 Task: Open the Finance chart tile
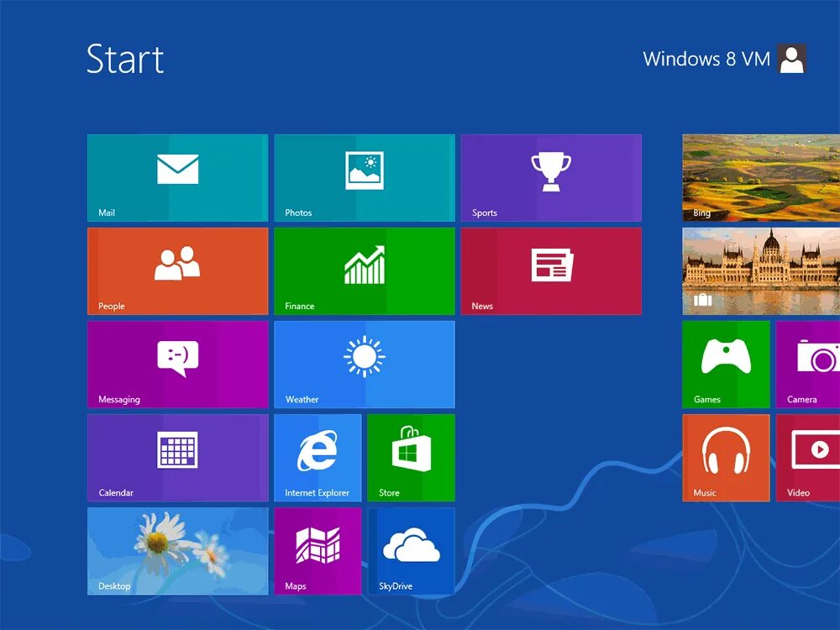pos(365,271)
